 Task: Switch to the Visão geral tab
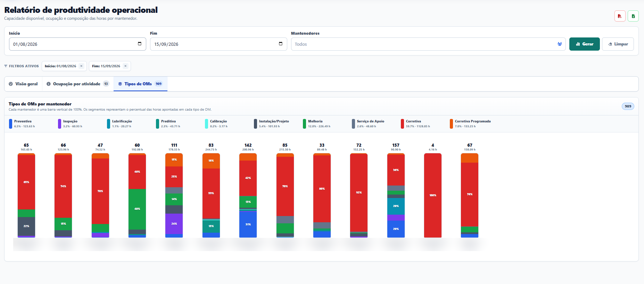[23, 84]
